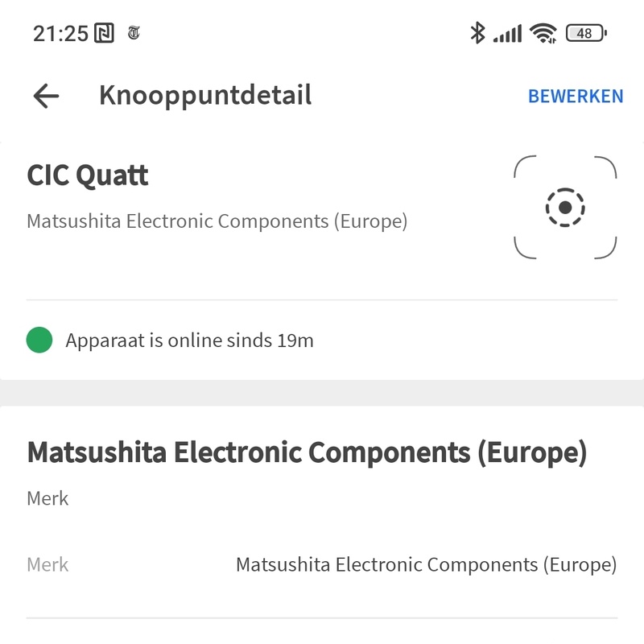644x644 pixels.
Task: Tap the Merk subtitle under the heading
Action: click(48, 498)
